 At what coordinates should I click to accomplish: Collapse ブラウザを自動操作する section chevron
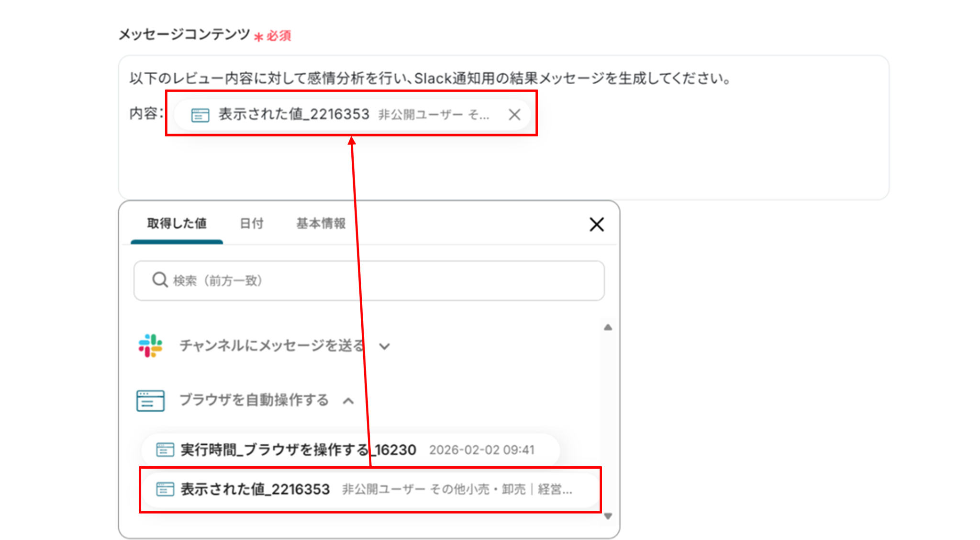[348, 401]
